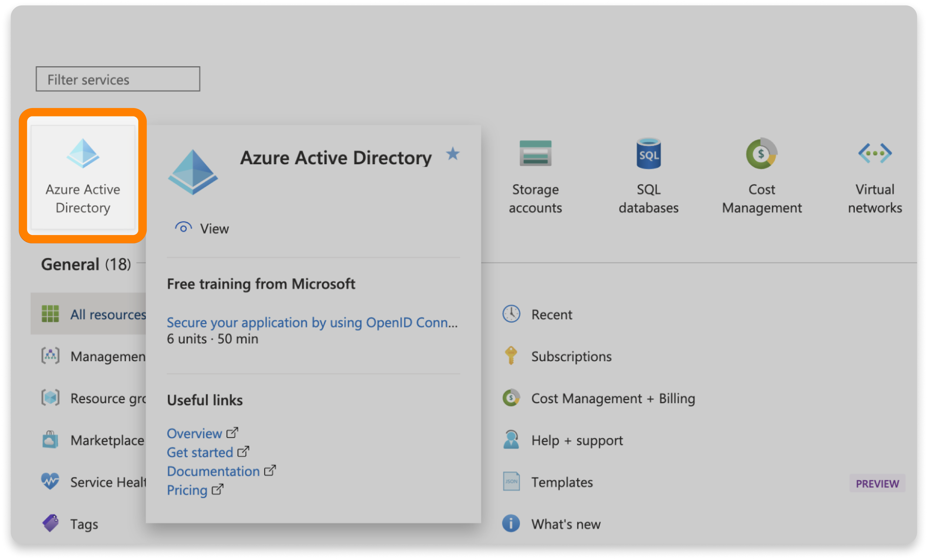Click the external-link icon next to Pricing

[x=218, y=489]
